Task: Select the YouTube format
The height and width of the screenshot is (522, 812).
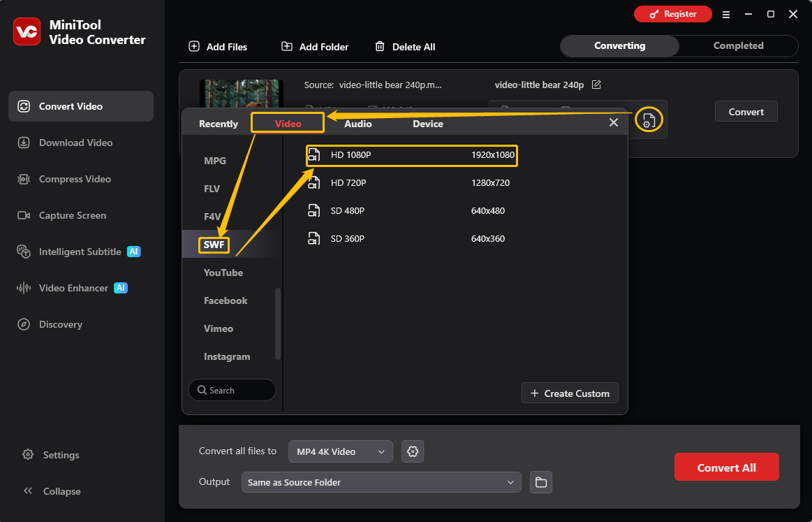Action: [x=223, y=273]
